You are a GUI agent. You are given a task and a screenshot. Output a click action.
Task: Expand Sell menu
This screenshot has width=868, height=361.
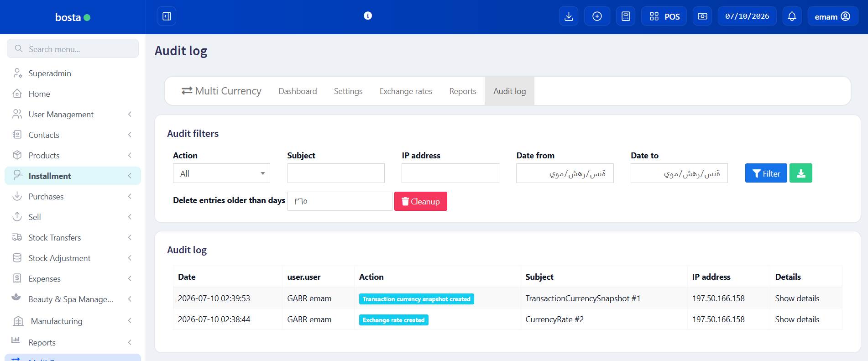coord(73,217)
